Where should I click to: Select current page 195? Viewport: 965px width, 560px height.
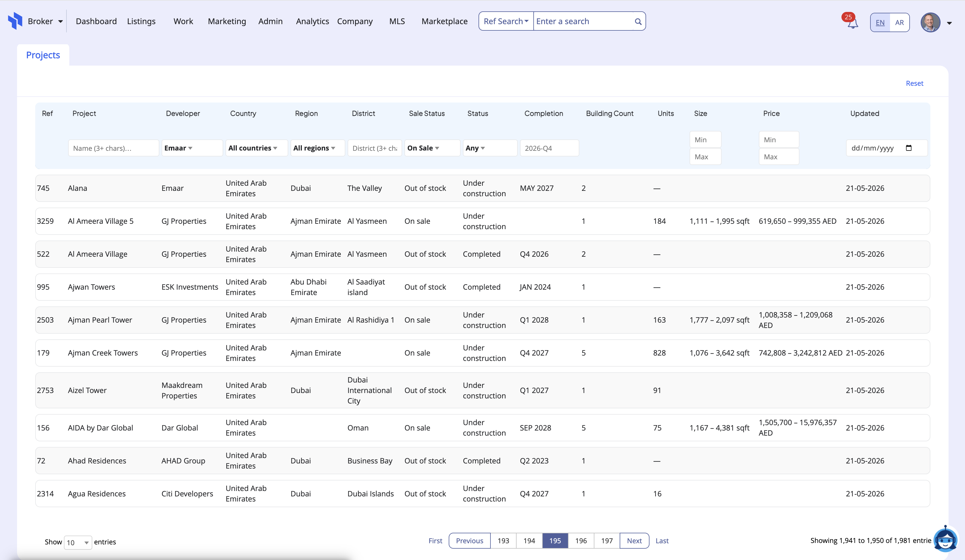pos(555,541)
